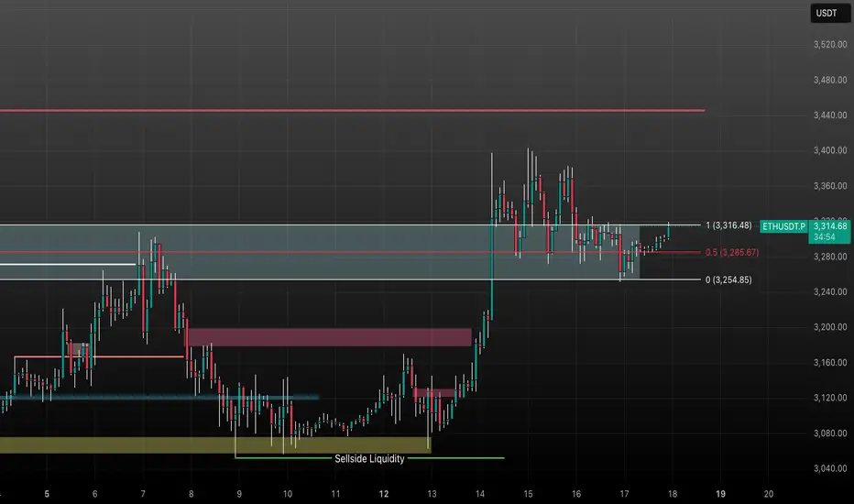This screenshot has height=504, width=854.
Task: Click the current price label 3,314.68
Action: tap(830, 226)
